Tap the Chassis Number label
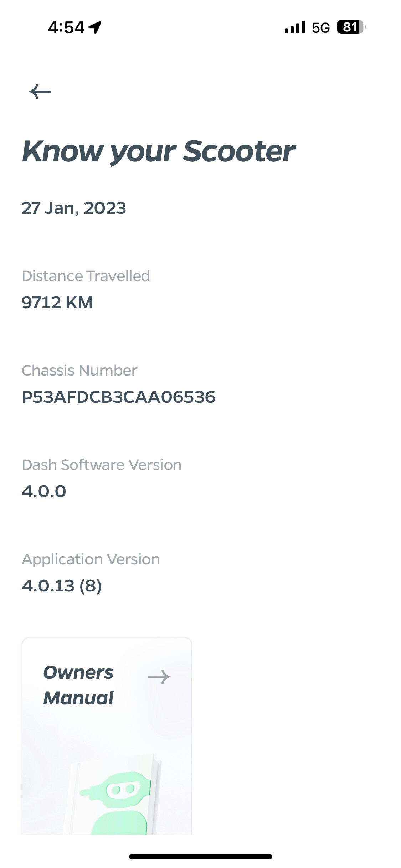This screenshot has height=868, width=401. coord(79,371)
